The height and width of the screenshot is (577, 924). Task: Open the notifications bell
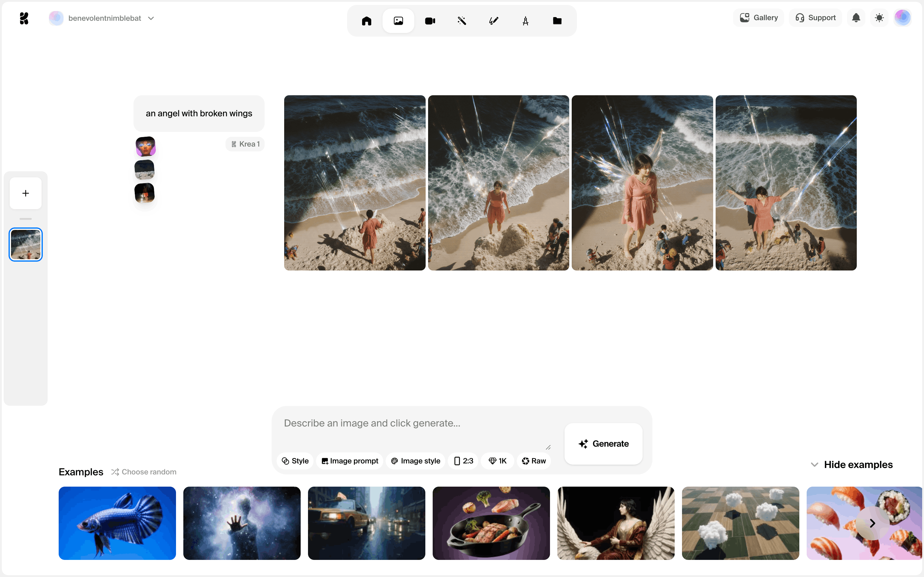point(856,18)
